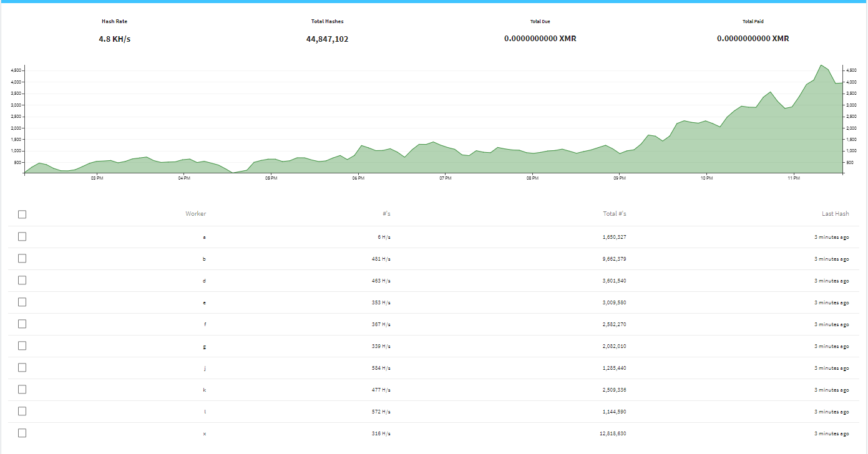
Task: Sort by Total #'s column header
Action: click(615, 214)
